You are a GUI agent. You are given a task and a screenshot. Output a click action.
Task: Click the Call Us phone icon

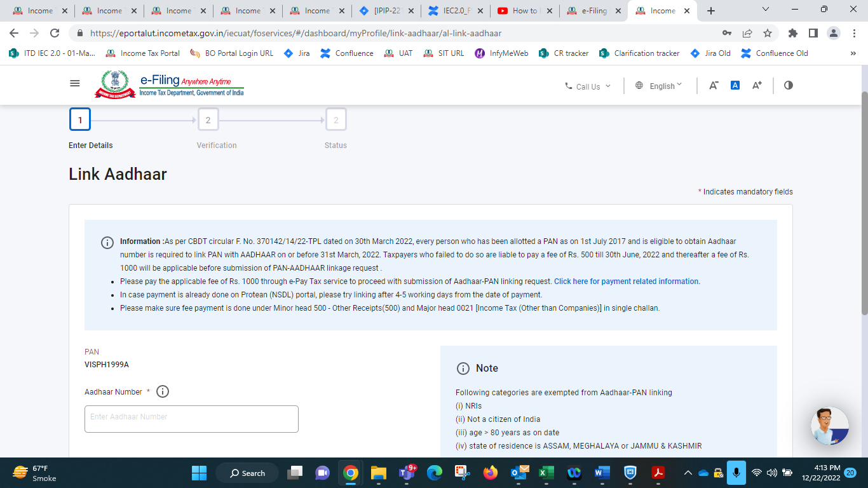pos(569,86)
